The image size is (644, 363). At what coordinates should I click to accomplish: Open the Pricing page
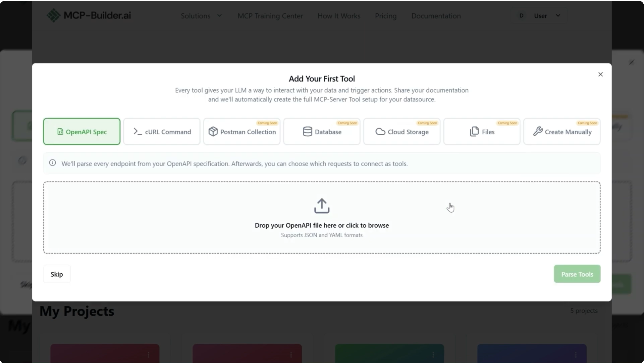tap(385, 15)
